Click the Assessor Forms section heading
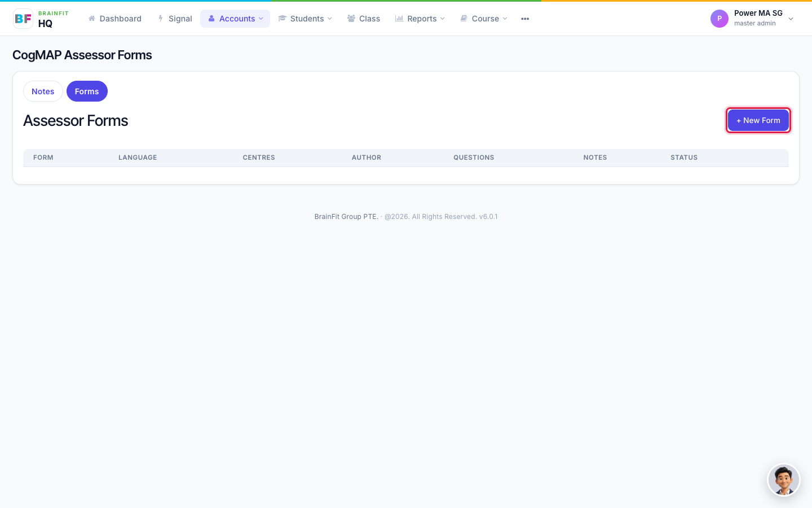This screenshot has height=508, width=812. tap(76, 121)
